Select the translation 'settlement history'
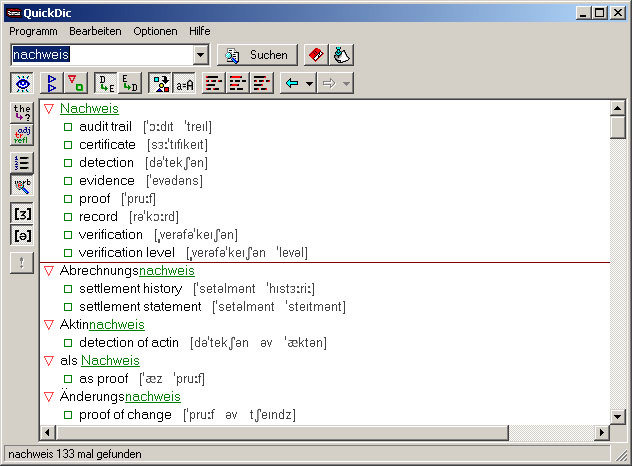The height and width of the screenshot is (466, 632). [131, 289]
